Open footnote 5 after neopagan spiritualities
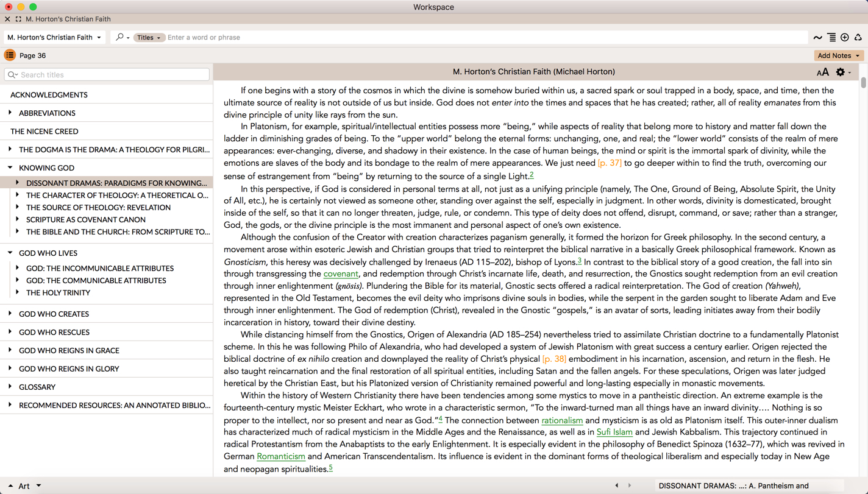Viewport: 868px width, 494px height. 330,468
